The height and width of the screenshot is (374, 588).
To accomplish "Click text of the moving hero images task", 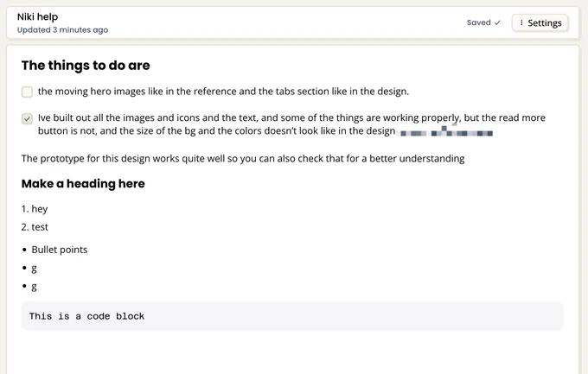I will click(x=223, y=92).
